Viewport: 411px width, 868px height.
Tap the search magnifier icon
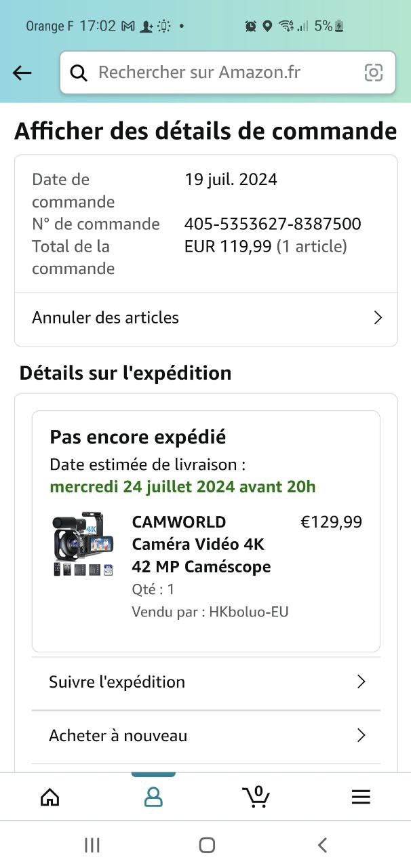[79, 73]
